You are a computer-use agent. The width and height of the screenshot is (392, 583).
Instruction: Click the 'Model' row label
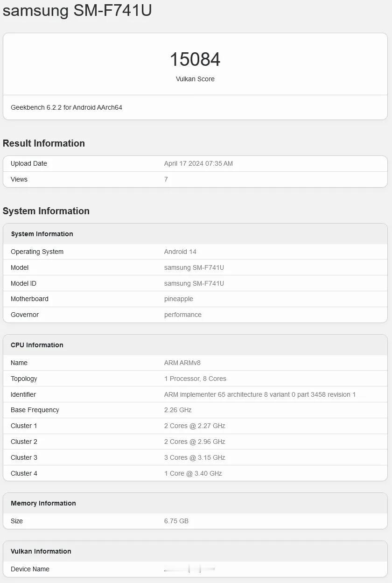[20, 267]
